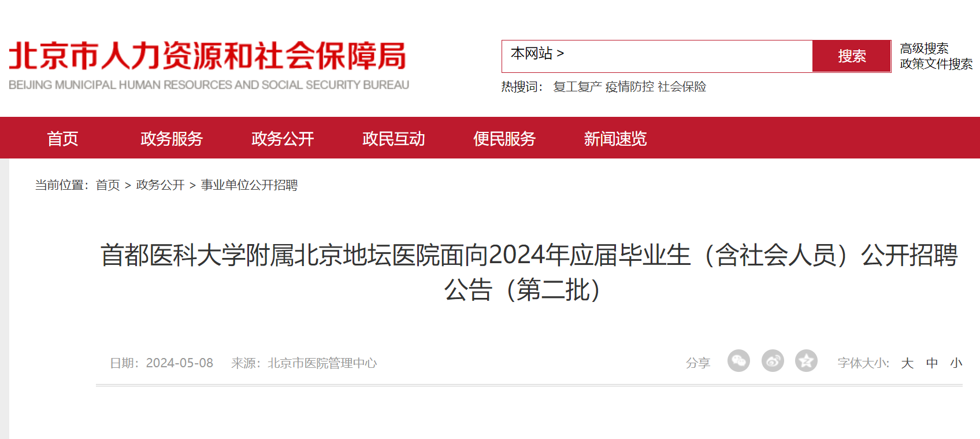Select hot keyword 社会保险
980x439 pixels.
(682, 87)
